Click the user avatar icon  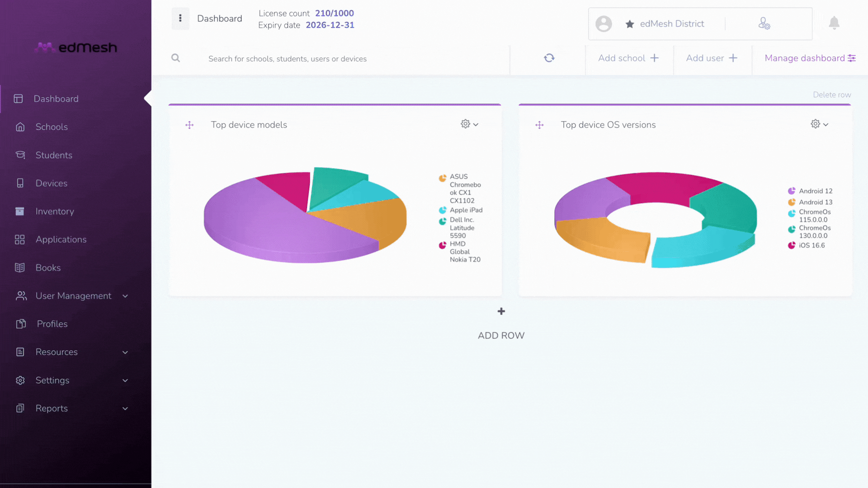[x=604, y=23]
